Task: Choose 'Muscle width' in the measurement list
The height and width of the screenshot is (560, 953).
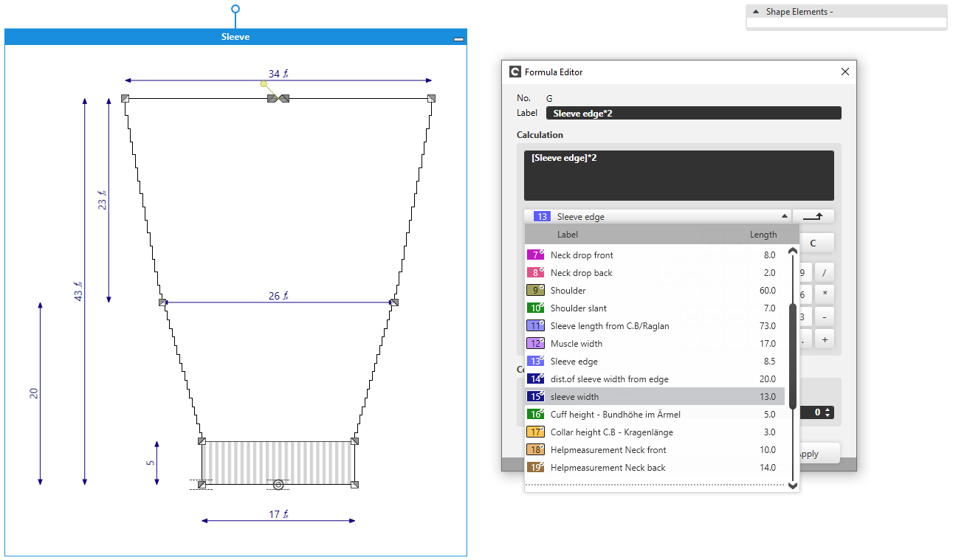Action: click(576, 344)
